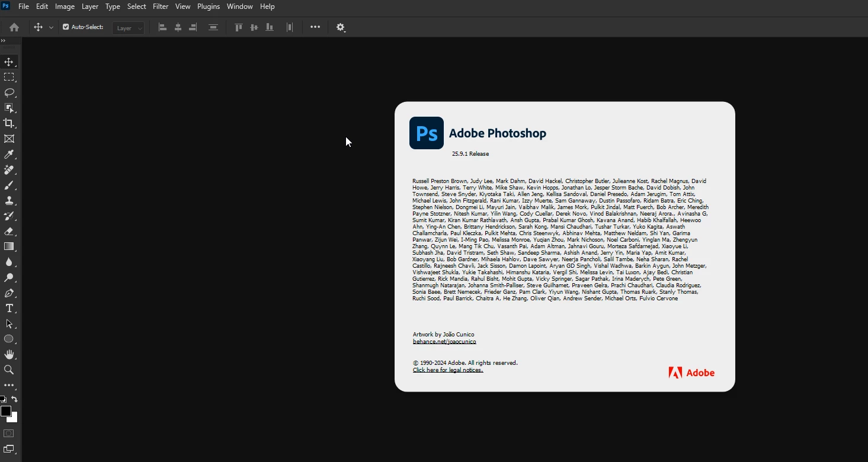Screen dimensions: 868x462
Task: Click the Adobe logo in splash
Action: 692,373
